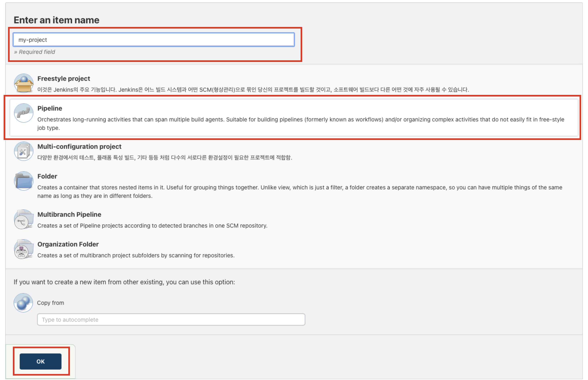This screenshot has height=380, width=588.
Task: Click the Folder item icon
Action: pos(24,181)
